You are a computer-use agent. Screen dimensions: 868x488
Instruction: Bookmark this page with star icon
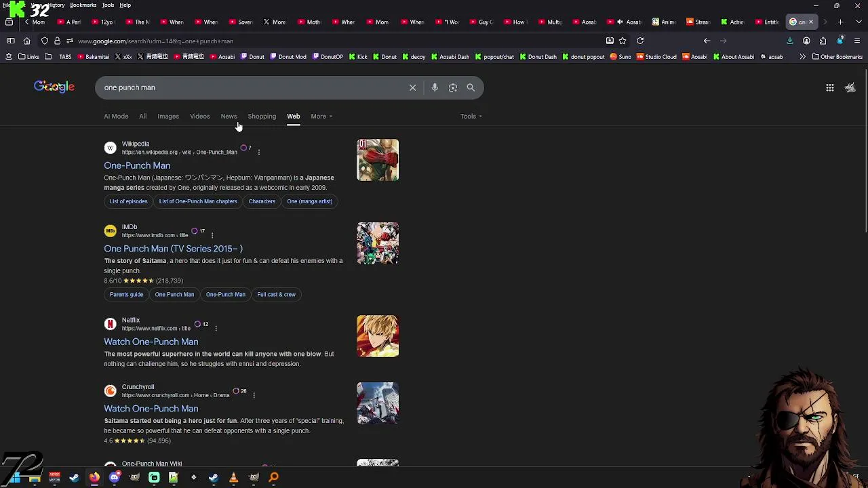623,41
